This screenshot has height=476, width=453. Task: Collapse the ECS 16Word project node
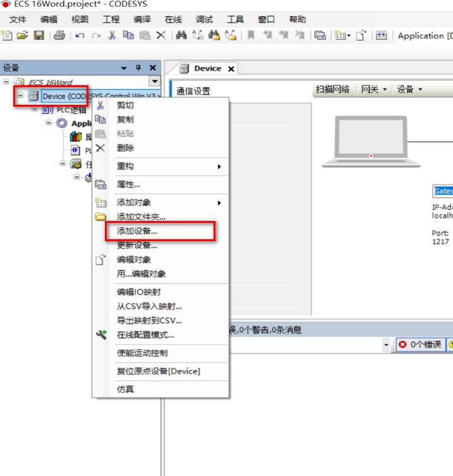[6, 81]
